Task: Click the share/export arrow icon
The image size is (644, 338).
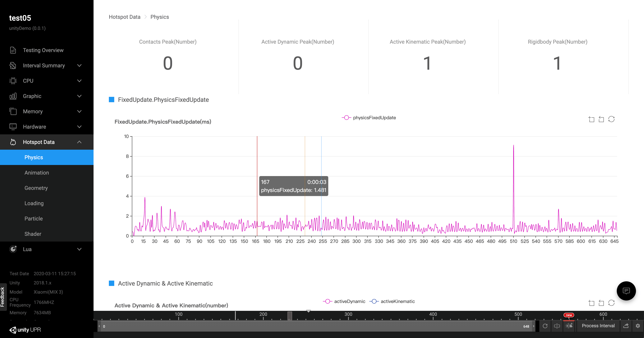Action: (626, 326)
